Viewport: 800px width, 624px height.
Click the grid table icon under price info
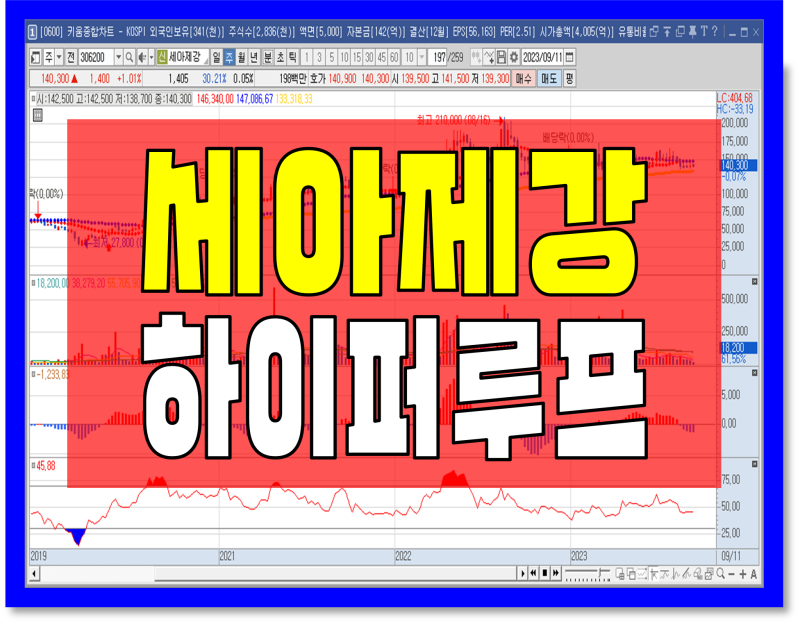point(37,115)
